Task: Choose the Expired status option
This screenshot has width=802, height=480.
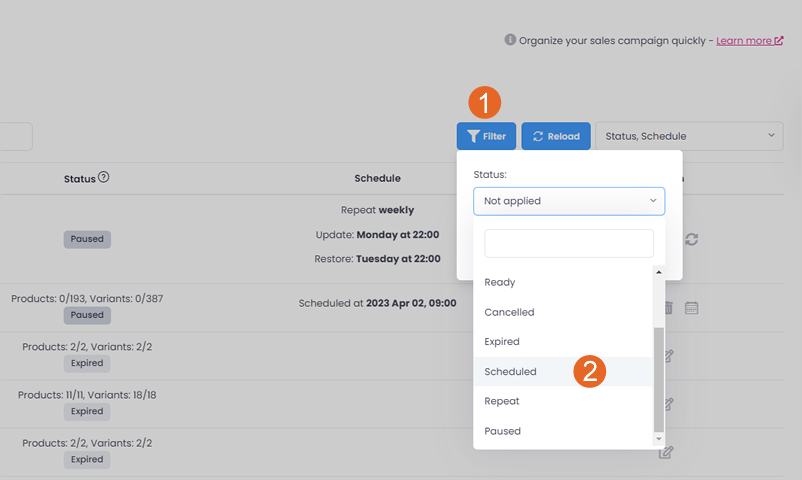Action: [563, 342]
